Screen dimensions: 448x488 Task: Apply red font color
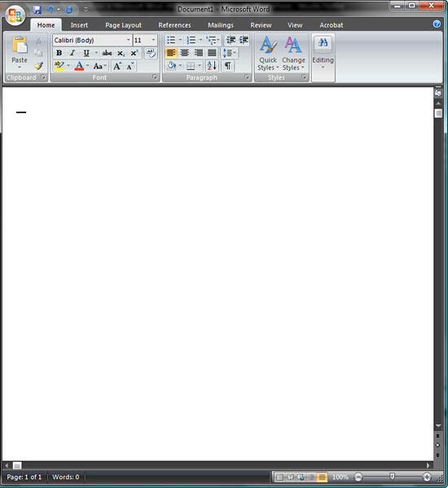pos(79,66)
